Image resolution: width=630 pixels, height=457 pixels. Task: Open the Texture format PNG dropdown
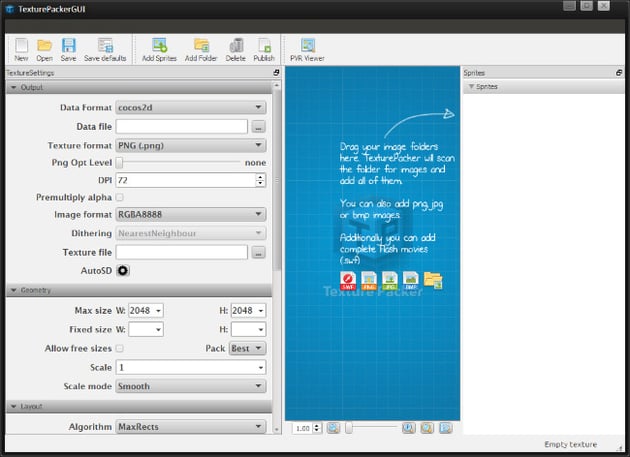point(191,145)
